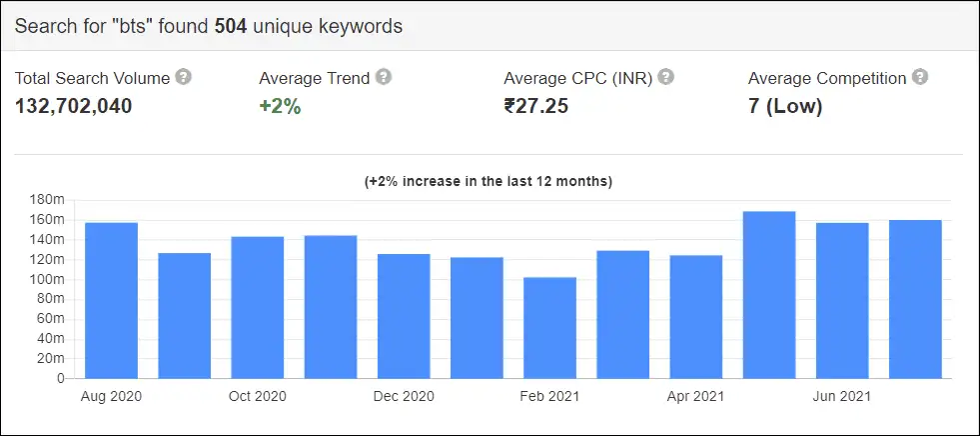This screenshot has width=980, height=436.
Task: Click the ₹27.25 average CPC value
Action: tap(536, 106)
